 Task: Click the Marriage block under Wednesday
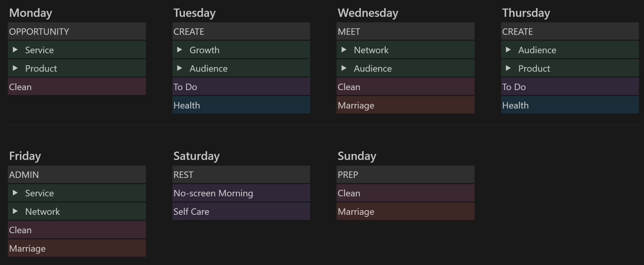coord(405,105)
